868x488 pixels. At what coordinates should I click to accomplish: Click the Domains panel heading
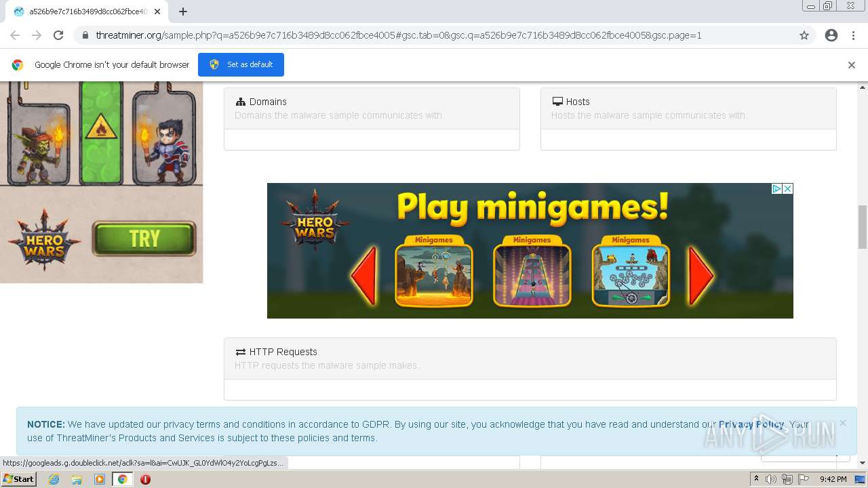(268, 102)
